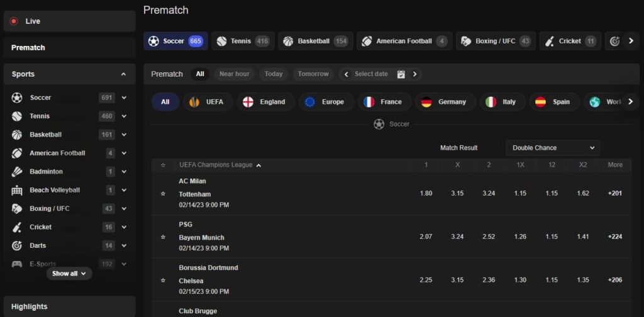Bet on AC Milan win odds 1.80

coord(426,194)
